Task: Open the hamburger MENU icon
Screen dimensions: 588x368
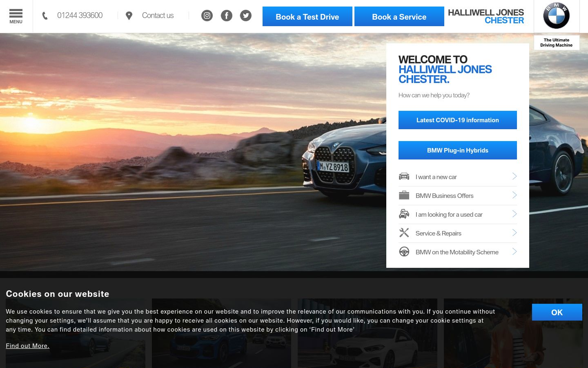Action: [16, 16]
